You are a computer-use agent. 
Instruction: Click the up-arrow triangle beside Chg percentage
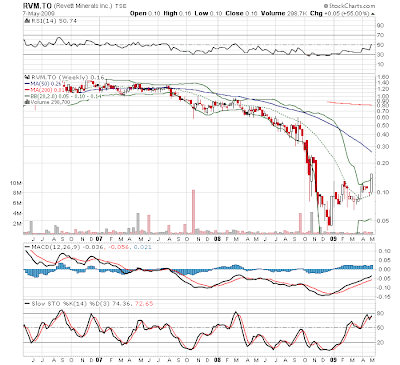[372, 14]
